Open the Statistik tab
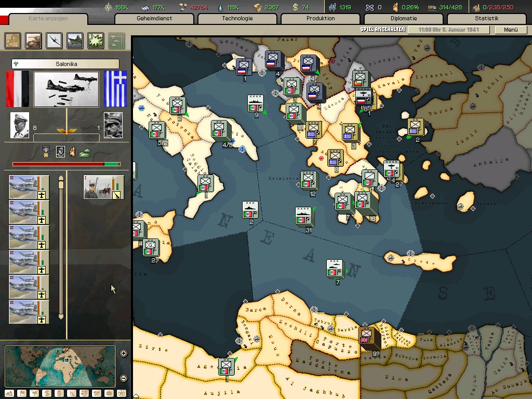The height and width of the screenshot is (399, 532). click(486, 19)
